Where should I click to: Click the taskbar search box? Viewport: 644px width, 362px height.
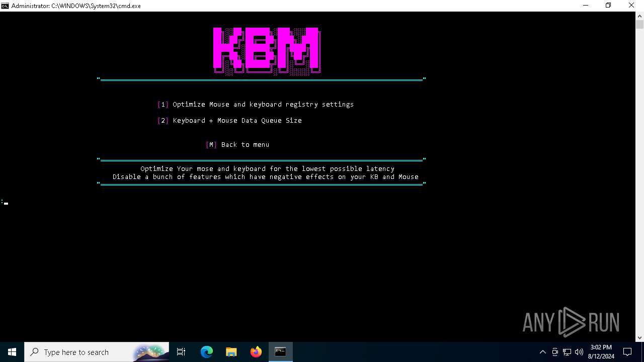click(x=97, y=352)
